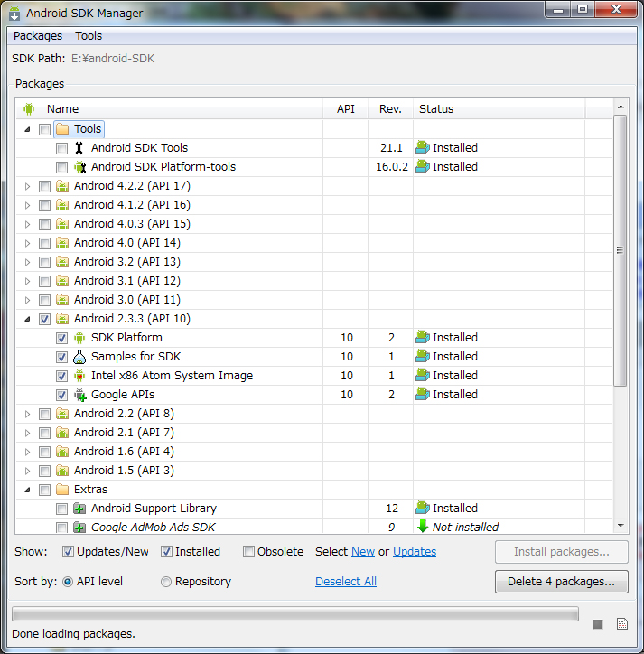Expand the Android 3.1 (API 12) node
The width and height of the screenshot is (644, 654).
pyautogui.click(x=27, y=281)
